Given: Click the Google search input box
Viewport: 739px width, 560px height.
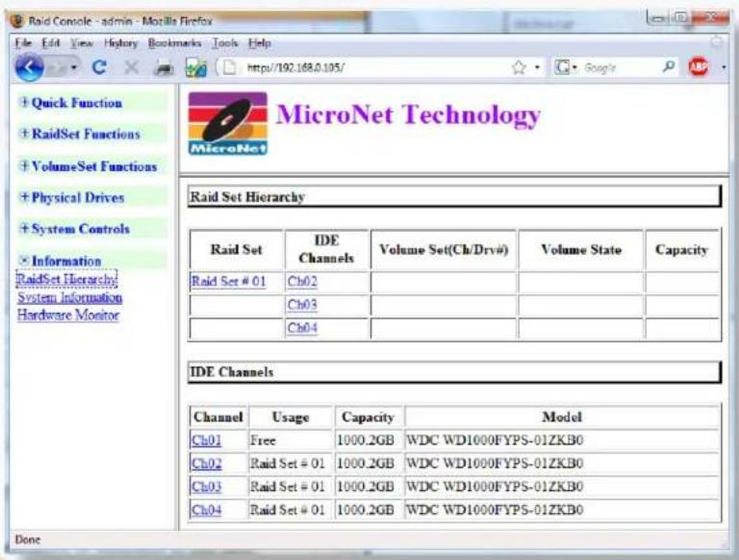Looking at the screenshot, I should pyautogui.click(x=620, y=68).
